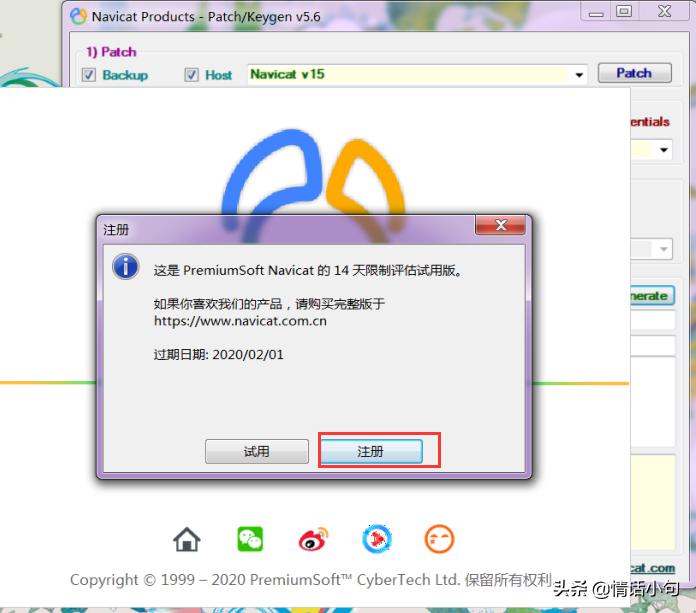Maximize the Patch/Keygen window
This screenshot has height=613, width=696.
coord(624,11)
